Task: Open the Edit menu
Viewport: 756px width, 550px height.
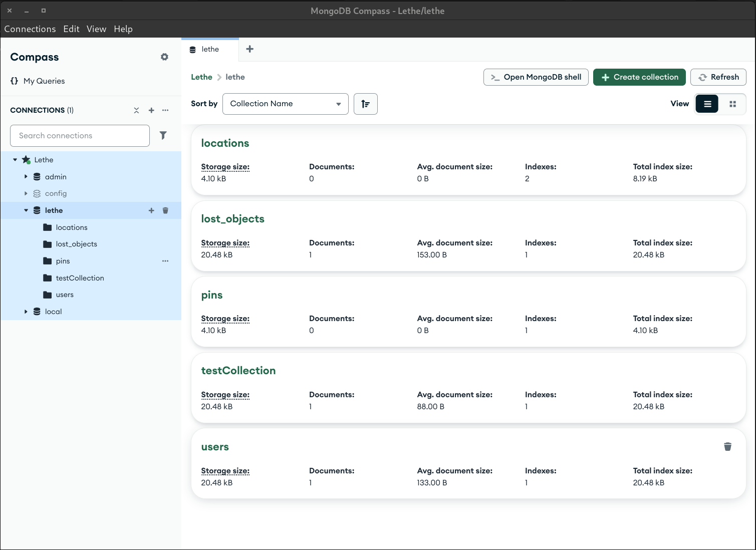Action: [x=71, y=29]
